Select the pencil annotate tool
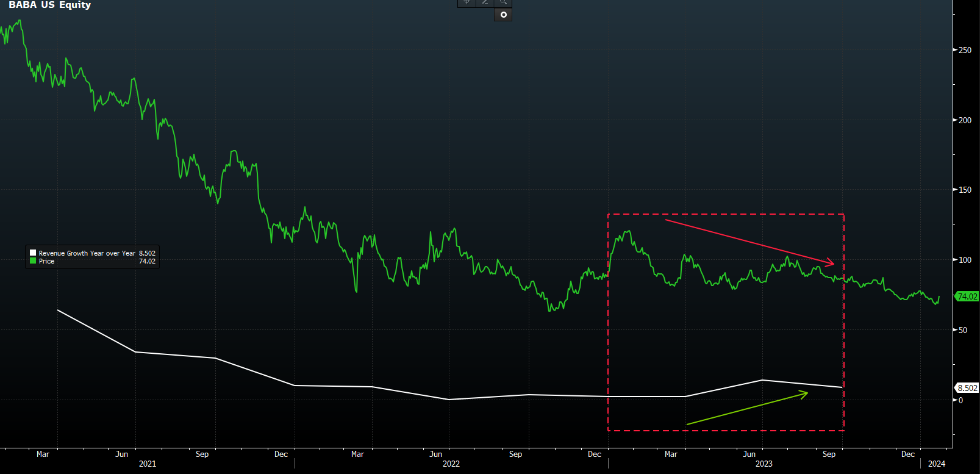The height and width of the screenshot is (474, 980). tap(485, 2)
